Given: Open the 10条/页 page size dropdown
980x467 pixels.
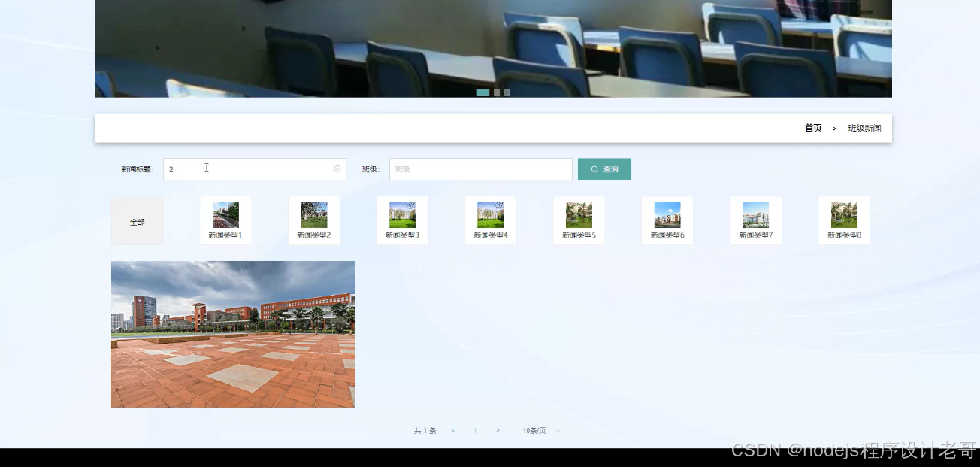Looking at the screenshot, I should tap(542, 431).
